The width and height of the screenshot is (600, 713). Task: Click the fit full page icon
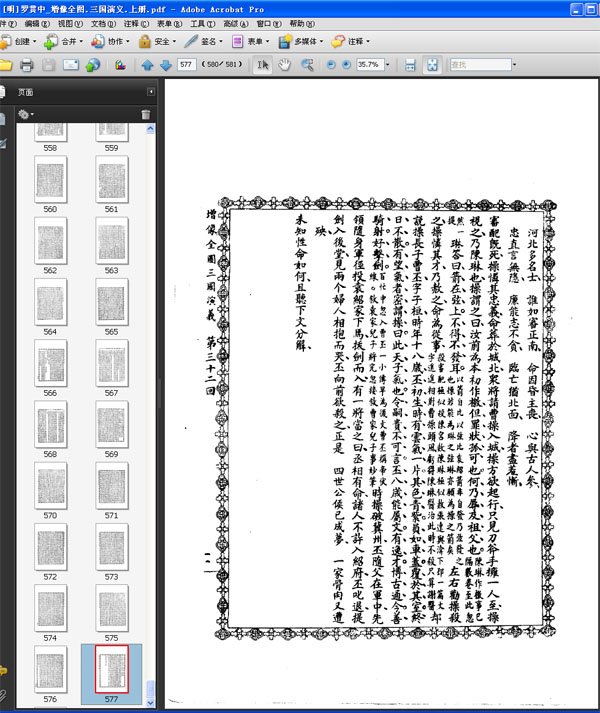pos(432,65)
